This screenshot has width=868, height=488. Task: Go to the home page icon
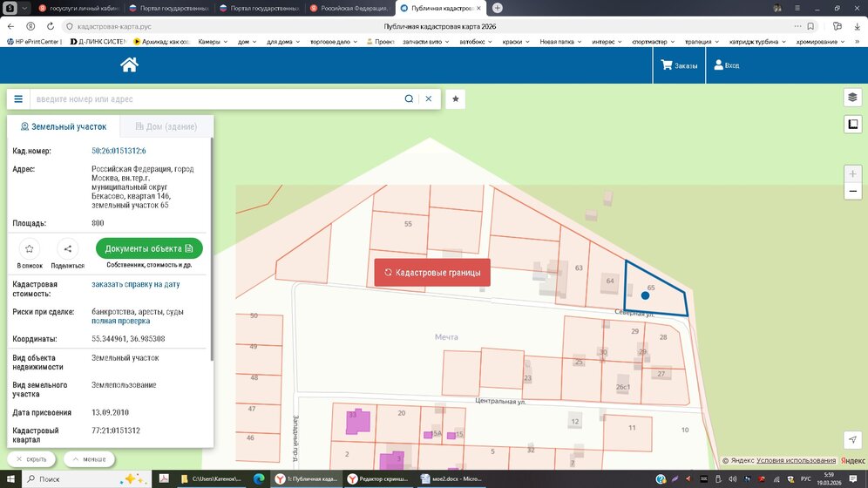coord(129,65)
